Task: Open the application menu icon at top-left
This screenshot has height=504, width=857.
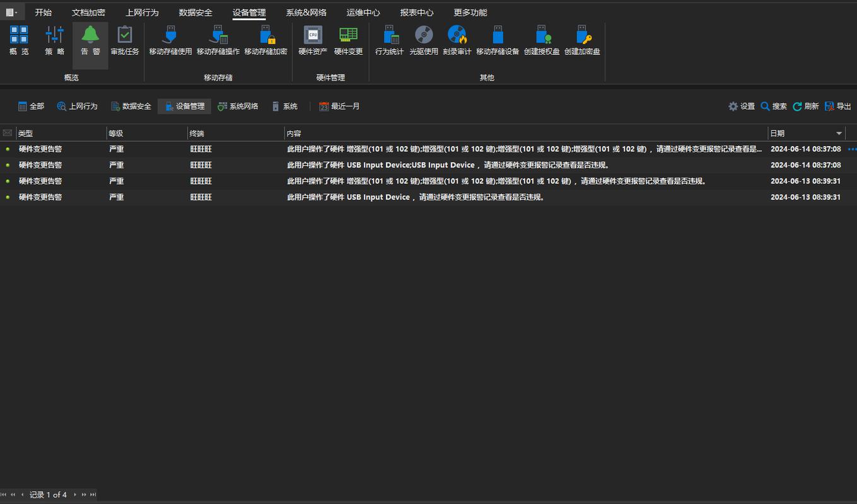Action: [x=11, y=12]
